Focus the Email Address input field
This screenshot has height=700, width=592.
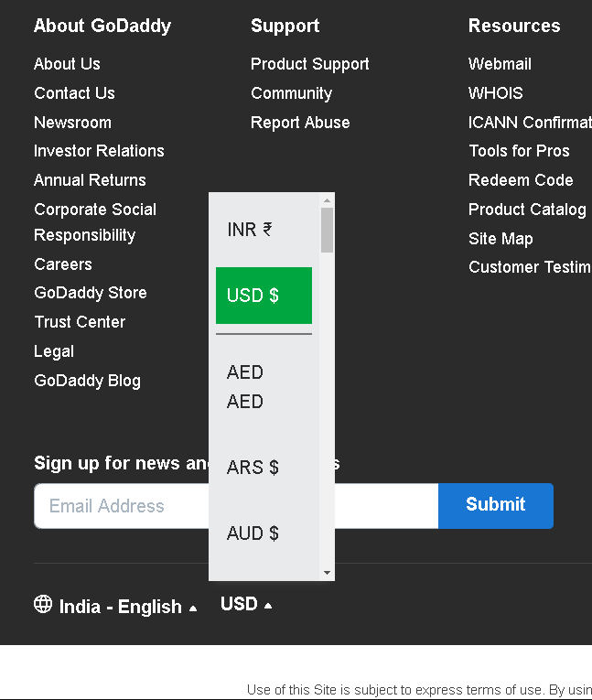[x=119, y=506]
